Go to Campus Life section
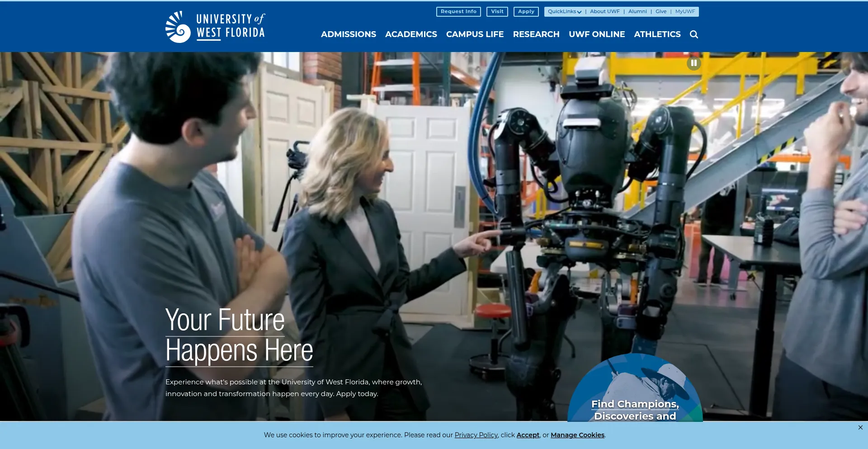Image resolution: width=868 pixels, height=449 pixels. 475,34
